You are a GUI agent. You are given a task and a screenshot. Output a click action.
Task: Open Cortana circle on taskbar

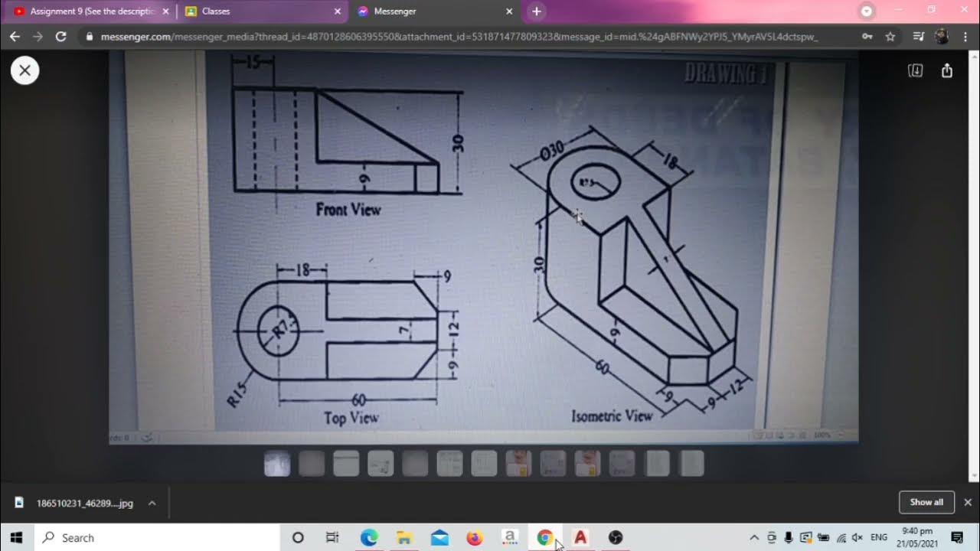click(298, 538)
